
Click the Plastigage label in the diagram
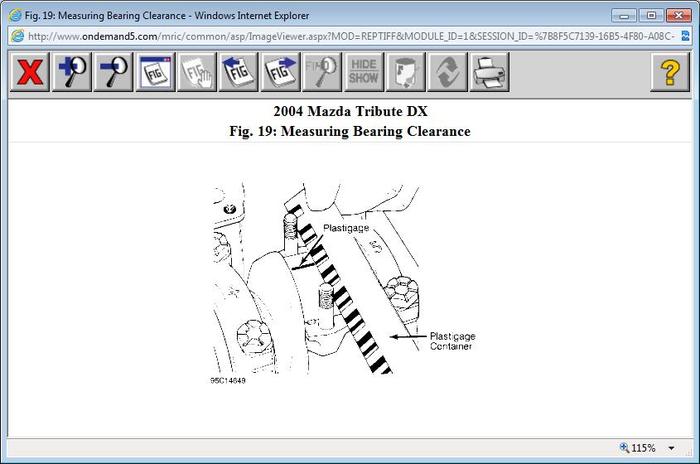(346, 228)
